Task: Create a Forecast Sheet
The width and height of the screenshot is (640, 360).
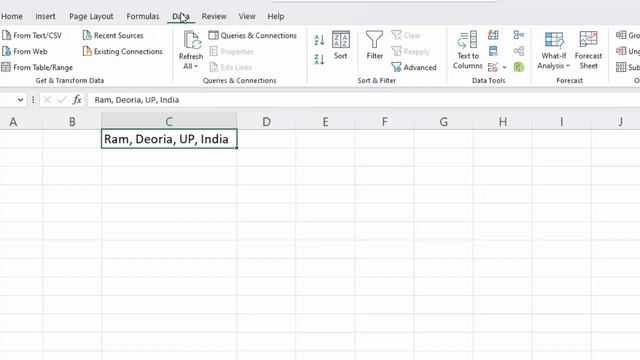Action: coord(588,50)
